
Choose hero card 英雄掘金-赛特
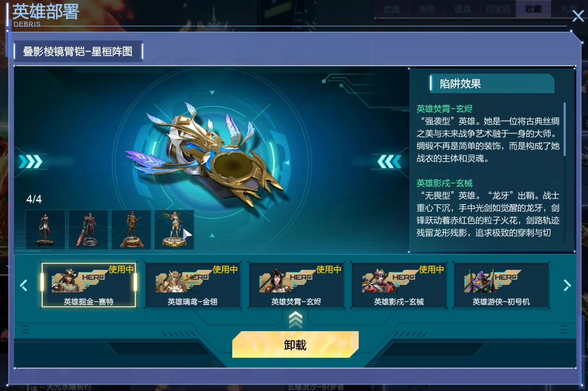89,285
